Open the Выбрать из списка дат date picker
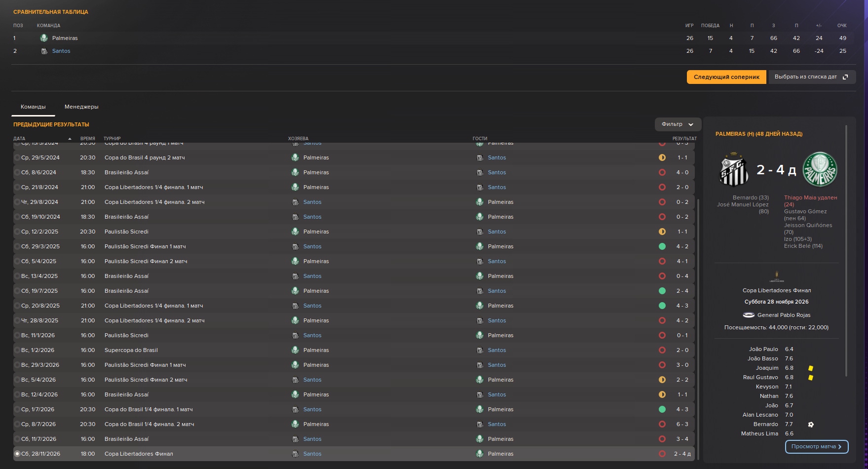This screenshot has width=868, height=469. [812, 77]
